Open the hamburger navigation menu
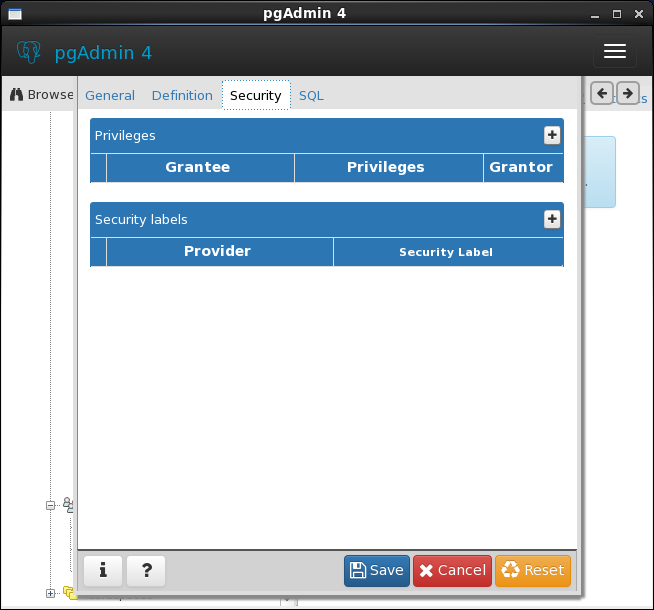Viewport: 654px width, 610px height. [x=615, y=52]
